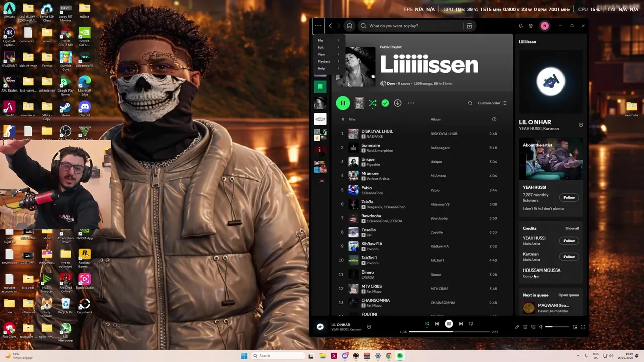Expand the View submenu
This screenshot has height=362, width=644.
point(329,54)
